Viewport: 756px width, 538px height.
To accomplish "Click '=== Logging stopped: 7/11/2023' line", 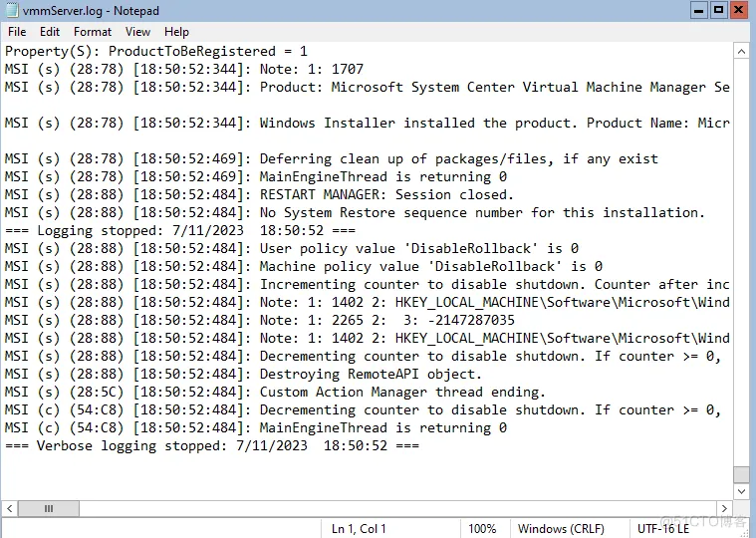I will [180, 230].
